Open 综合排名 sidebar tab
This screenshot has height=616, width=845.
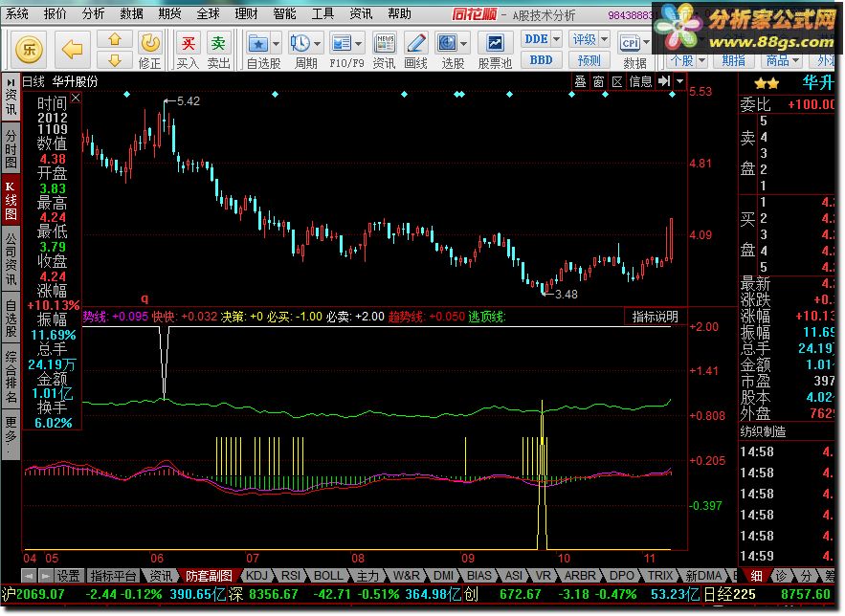[11, 376]
